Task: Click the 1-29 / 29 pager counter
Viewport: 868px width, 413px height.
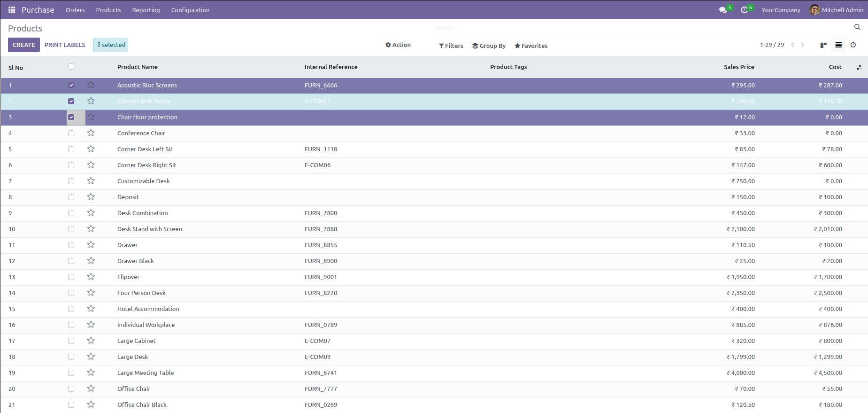Action: pos(772,45)
